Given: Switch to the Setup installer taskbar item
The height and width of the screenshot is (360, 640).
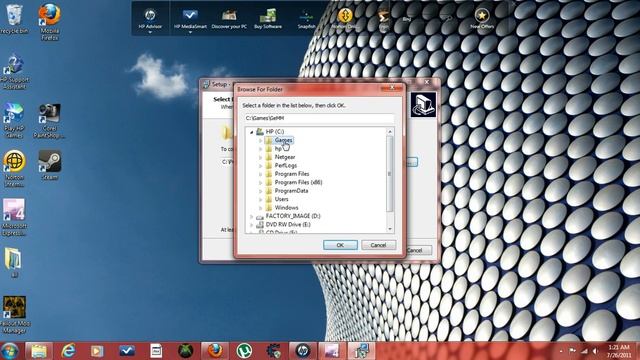Looking at the screenshot, I should (361, 351).
